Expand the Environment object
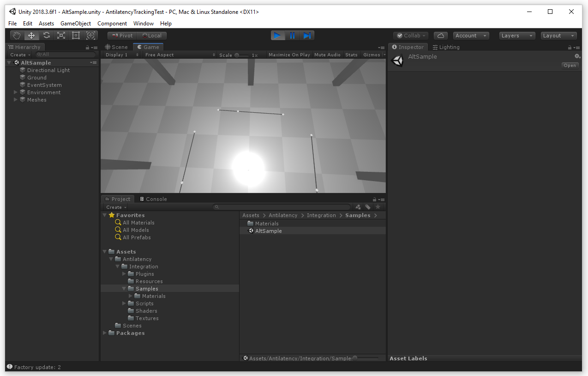This screenshot has width=588, height=376. (x=16, y=92)
